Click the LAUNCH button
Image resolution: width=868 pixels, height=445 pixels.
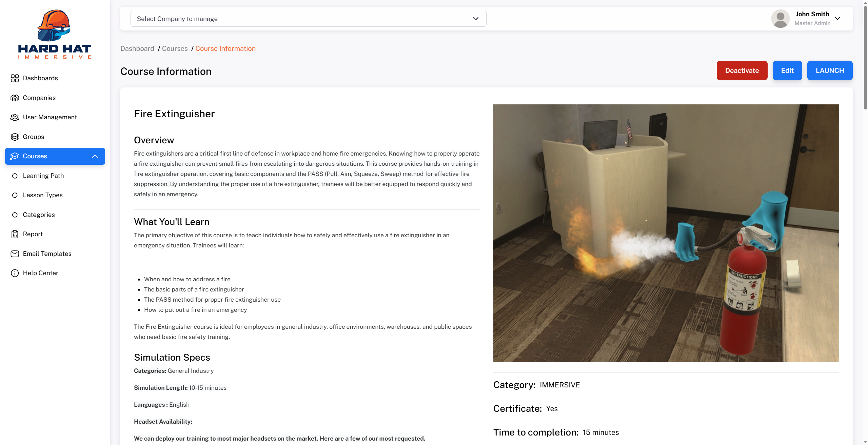click(x=830, y=70)
